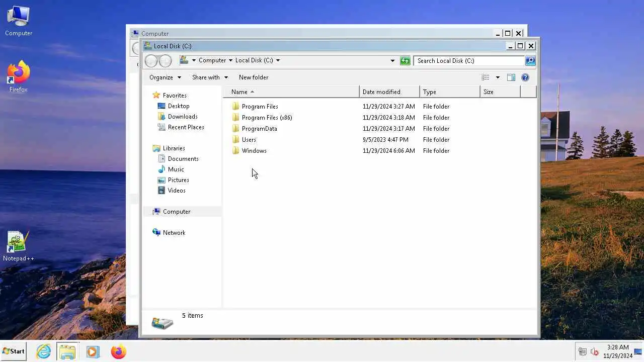Open the Pictures library
Viewport: 644px width, 362px height.
[x=179, y=180]
